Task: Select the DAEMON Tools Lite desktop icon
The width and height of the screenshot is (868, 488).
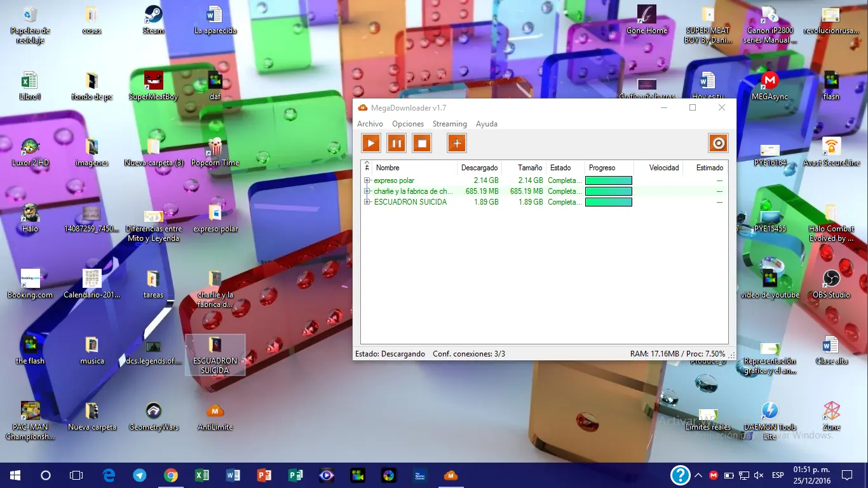Action: (x=770, y=421)
